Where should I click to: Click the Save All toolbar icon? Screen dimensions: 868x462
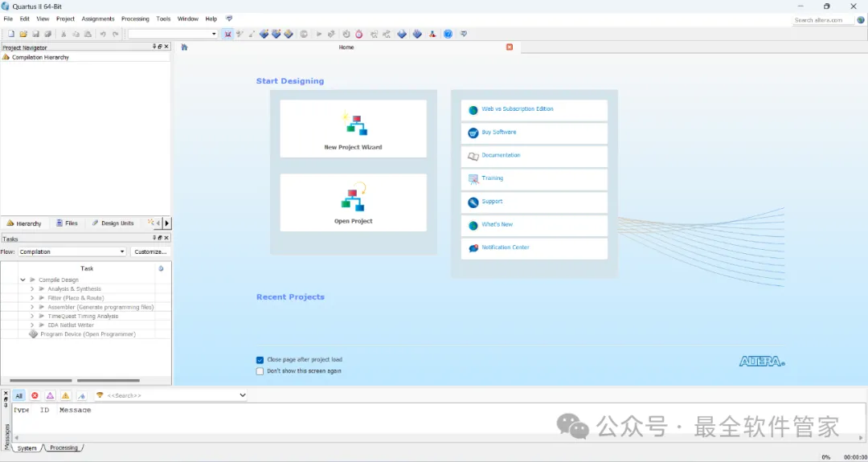coord(47,34)
